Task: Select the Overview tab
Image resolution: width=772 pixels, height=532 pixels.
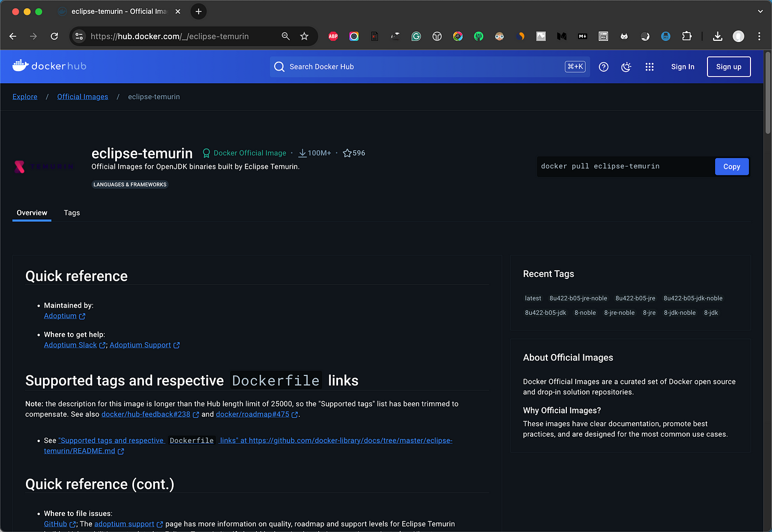Action: tap(32, 213)
